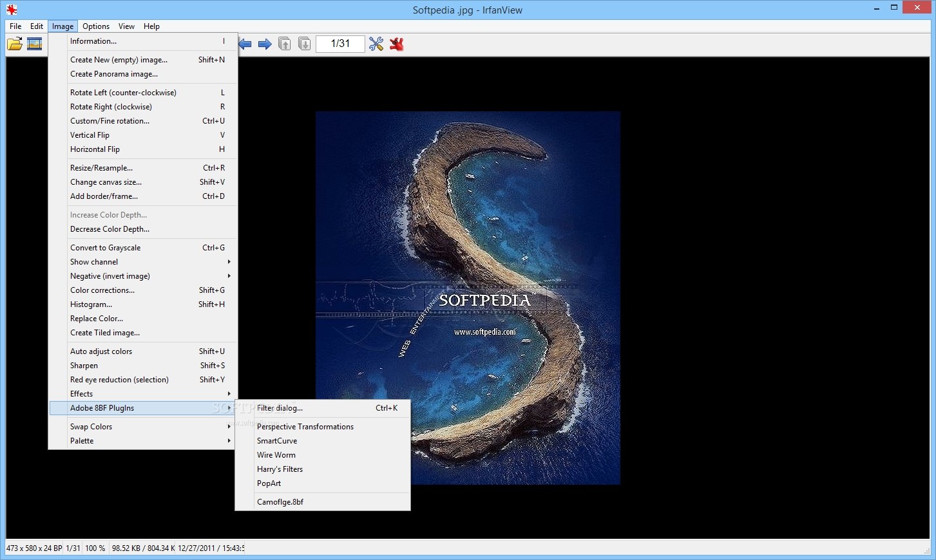
Task: Click the 1/31 image counter field
Action: click(340, 44)
